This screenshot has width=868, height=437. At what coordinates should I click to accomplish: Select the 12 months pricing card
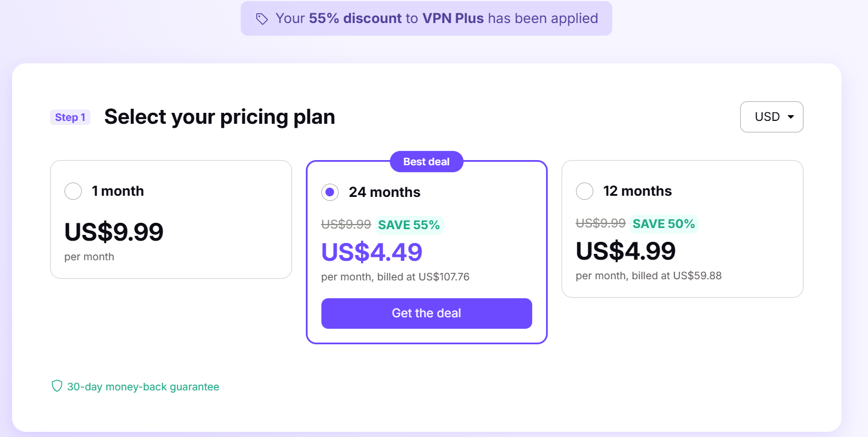pyautogui.click(x=682, y=229)
